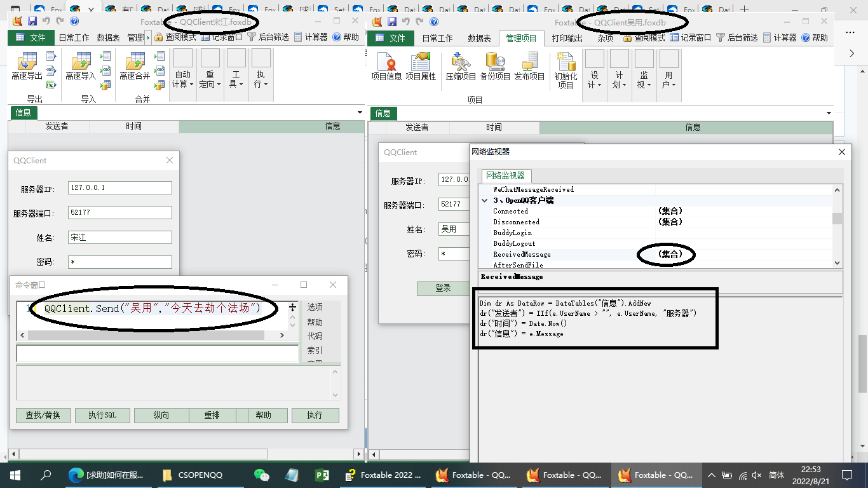868x488 pixels.
Task: Select 网络监视器 tab in monitor dialog
Action: click(x=505, y=175)
